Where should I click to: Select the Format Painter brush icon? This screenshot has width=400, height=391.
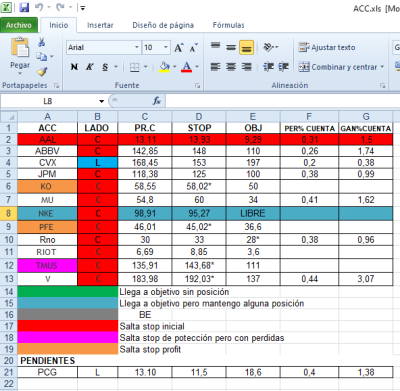[x=42, y=71]
